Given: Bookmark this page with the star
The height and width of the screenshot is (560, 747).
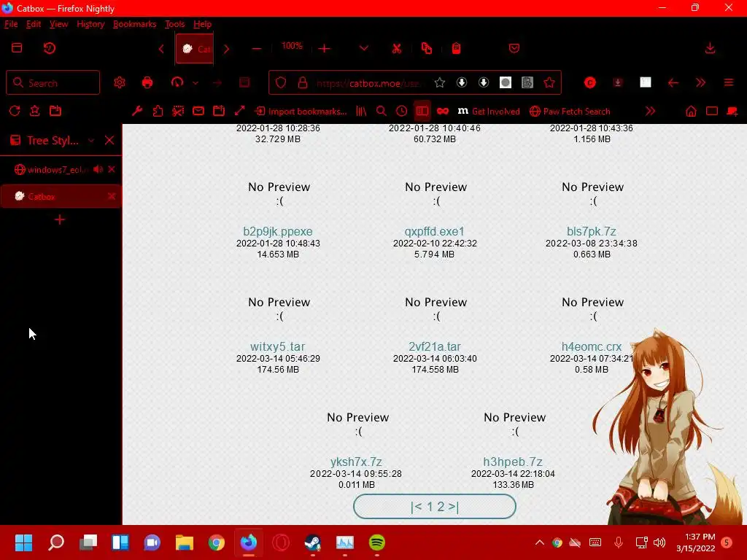Looking at the screenshot, I should [440, 83].
